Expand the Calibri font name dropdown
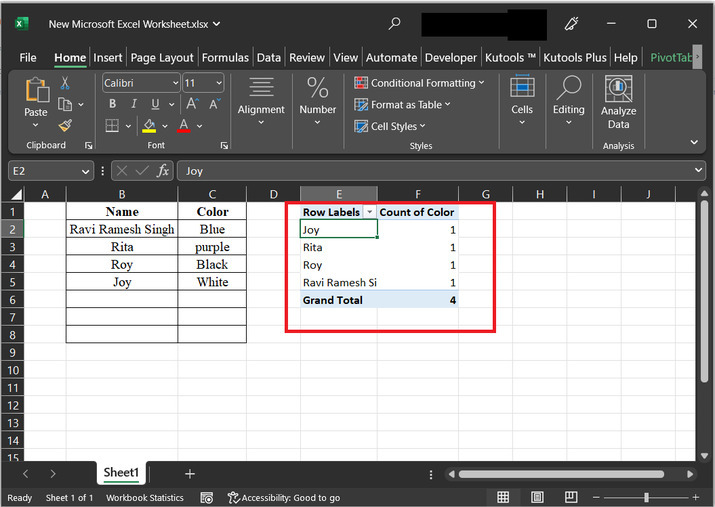This screenshot has width=715, height=507. (176, 84)
